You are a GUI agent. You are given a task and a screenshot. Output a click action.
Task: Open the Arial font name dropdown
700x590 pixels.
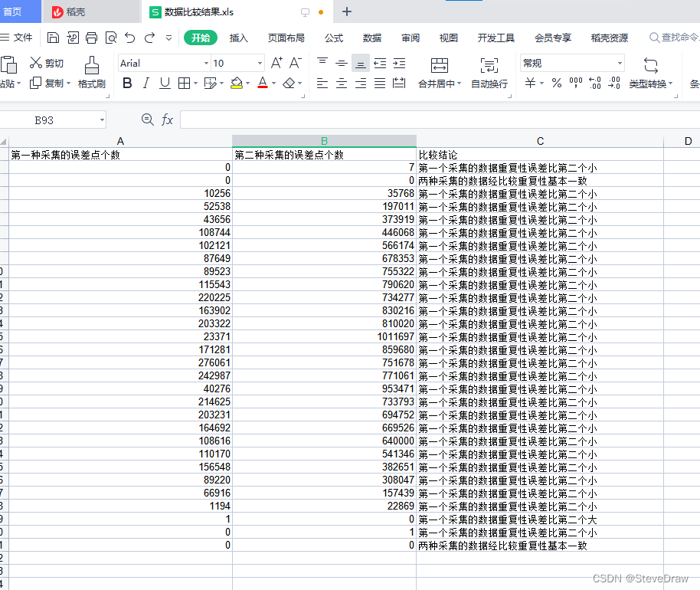206,64
